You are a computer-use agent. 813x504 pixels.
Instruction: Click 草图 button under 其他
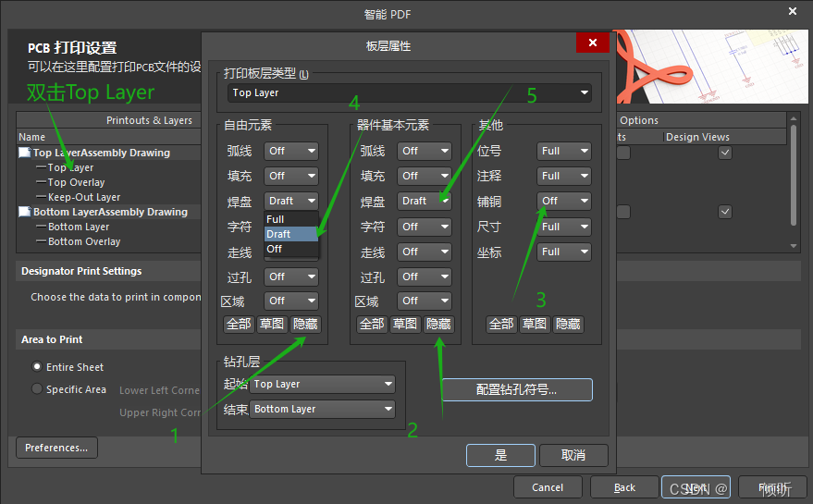(536, 324)
